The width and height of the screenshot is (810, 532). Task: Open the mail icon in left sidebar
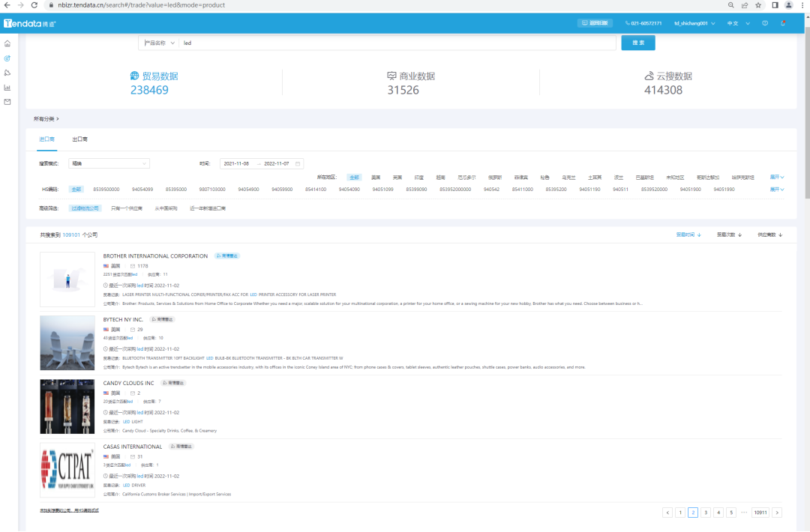tap(7, 102)
